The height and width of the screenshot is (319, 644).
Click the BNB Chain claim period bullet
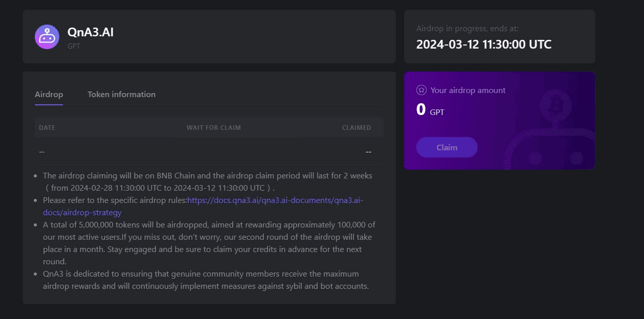207,181
